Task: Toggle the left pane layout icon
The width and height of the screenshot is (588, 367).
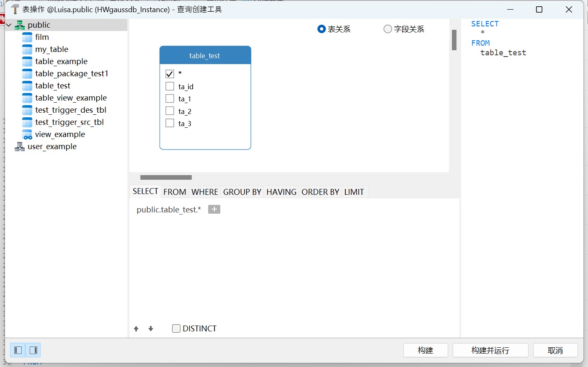Action: click(17, 350)
